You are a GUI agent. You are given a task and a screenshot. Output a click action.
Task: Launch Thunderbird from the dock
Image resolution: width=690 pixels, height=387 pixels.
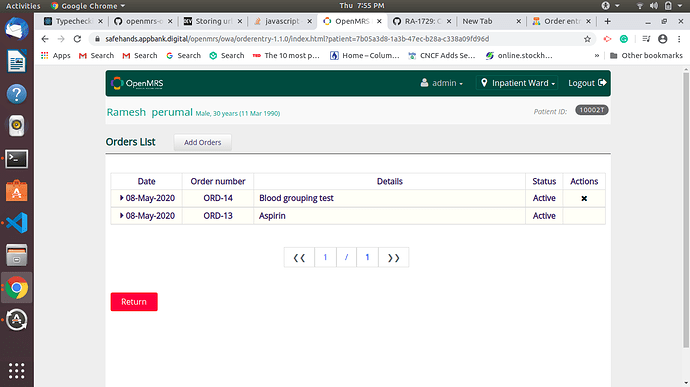click(17, 28)
